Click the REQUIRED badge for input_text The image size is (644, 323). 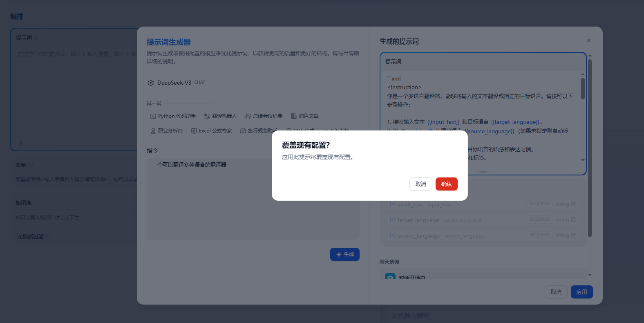pyautogui.click(x=539, y=204)
